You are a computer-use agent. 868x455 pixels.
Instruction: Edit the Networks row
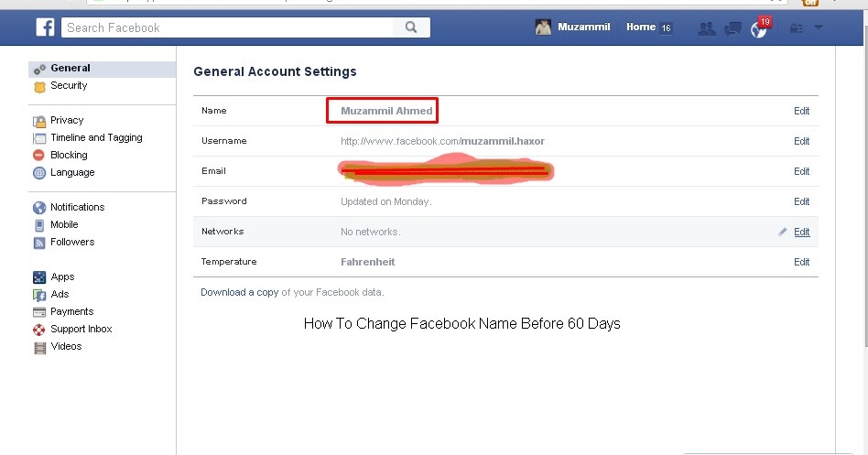click(x=801, y=232)
